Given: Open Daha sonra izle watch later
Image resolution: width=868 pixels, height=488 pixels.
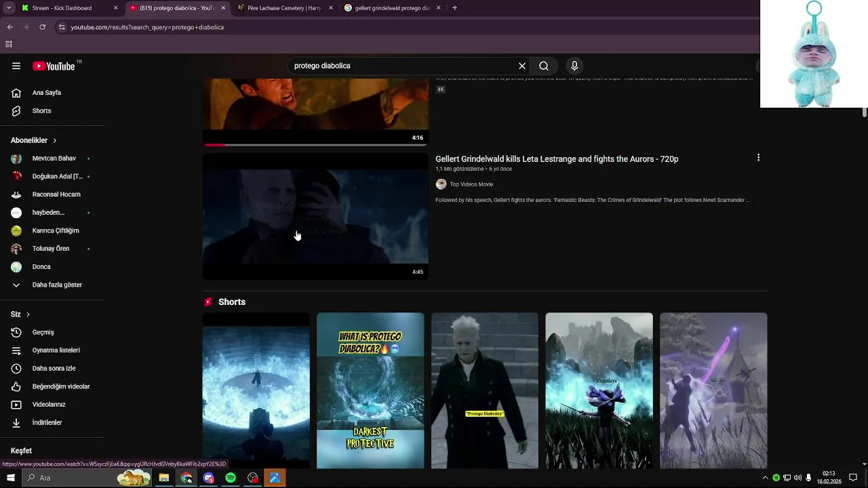Looking at the screenshot, I should (52, 368).
